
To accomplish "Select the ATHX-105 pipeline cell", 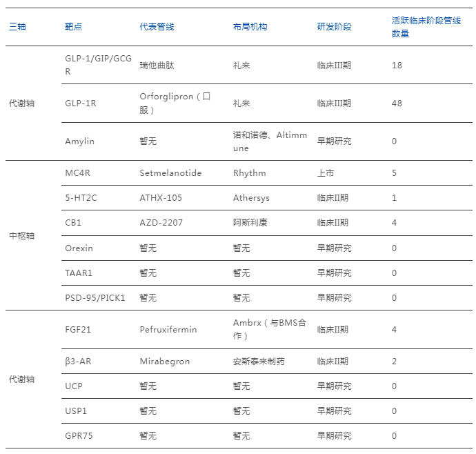I will pyautogui.click(x=161, y=198).
